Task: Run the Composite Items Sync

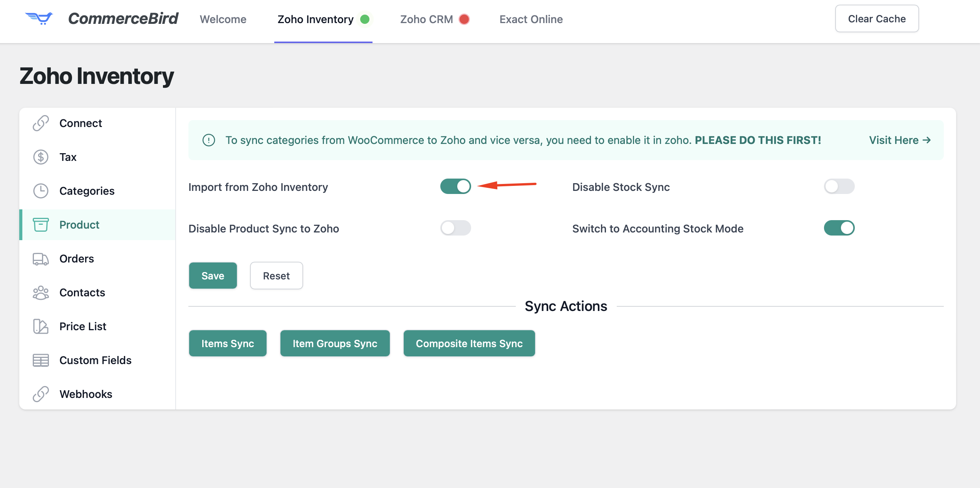Action: point(469,343)
